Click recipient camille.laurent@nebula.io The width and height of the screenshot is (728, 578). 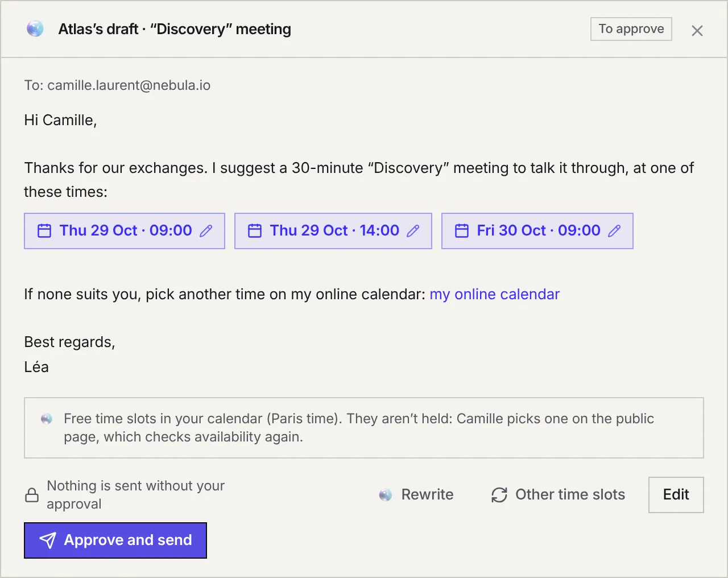coord(129,85)
